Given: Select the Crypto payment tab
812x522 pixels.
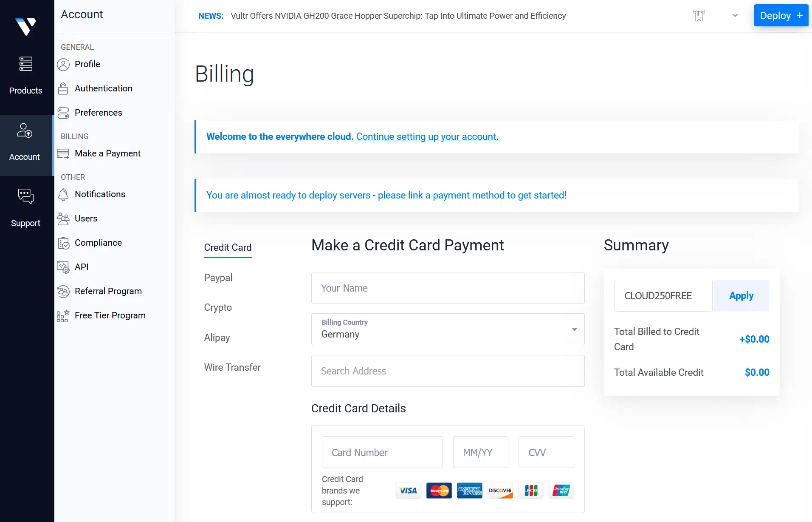Looking at the screenshot, I should (x=218, y=307).
